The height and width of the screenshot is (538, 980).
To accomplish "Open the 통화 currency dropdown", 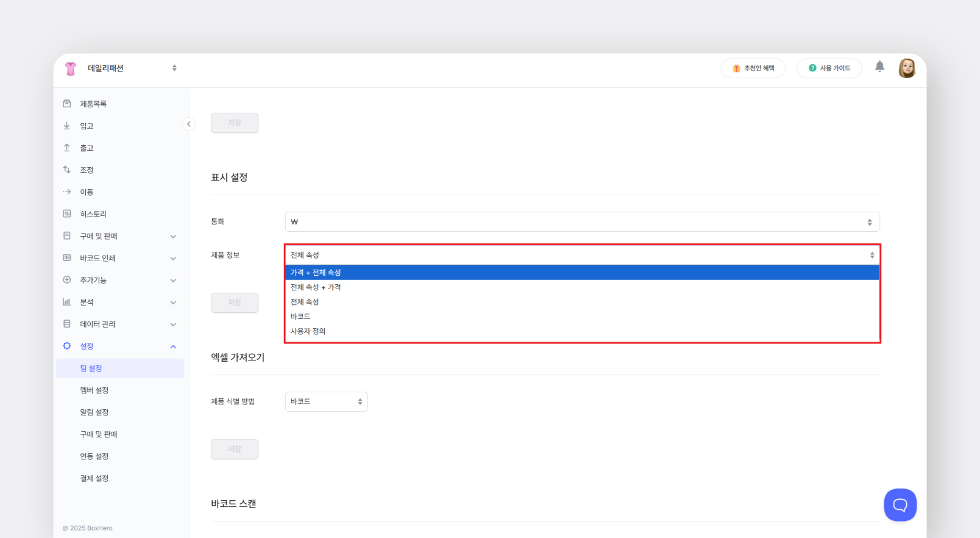I will click(x=582, y=222).
